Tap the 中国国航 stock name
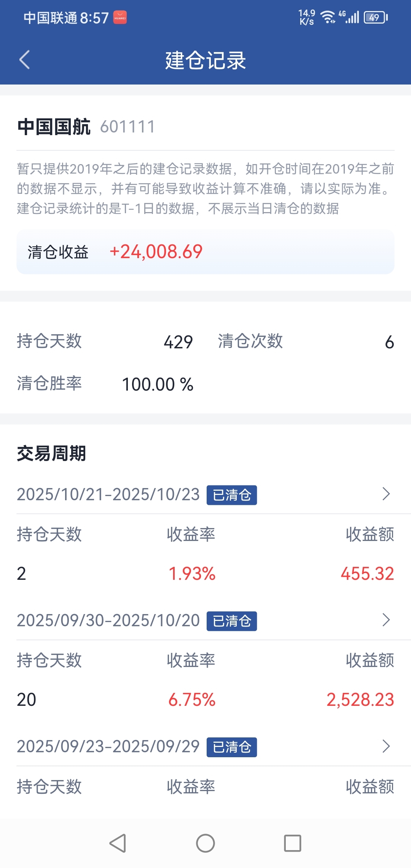The height and width of the screenshot is (868, 411). pyautogui.click(x=54, y=127)
